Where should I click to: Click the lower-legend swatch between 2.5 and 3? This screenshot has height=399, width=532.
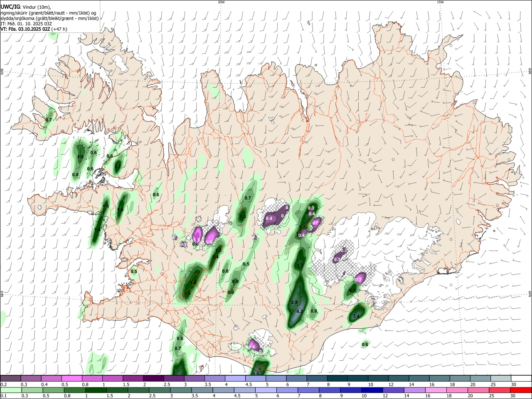[160, 390]
